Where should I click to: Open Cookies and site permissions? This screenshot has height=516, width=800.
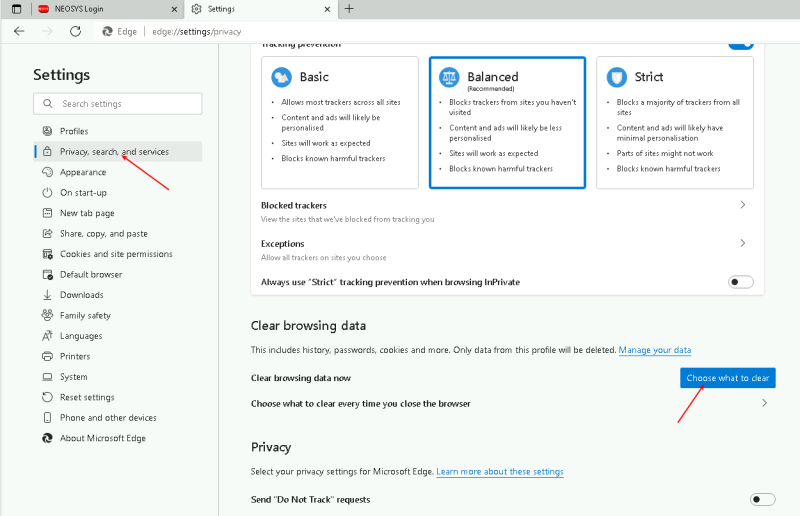pos(118,254)
